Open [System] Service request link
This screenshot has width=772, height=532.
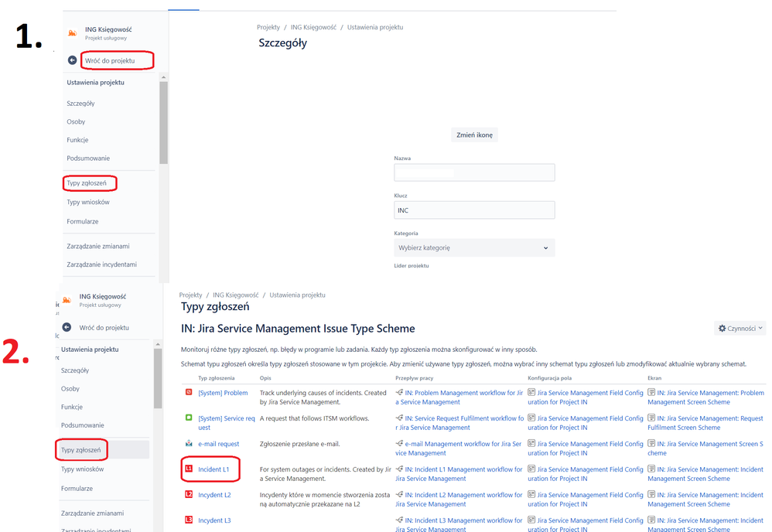click(227, 423)
